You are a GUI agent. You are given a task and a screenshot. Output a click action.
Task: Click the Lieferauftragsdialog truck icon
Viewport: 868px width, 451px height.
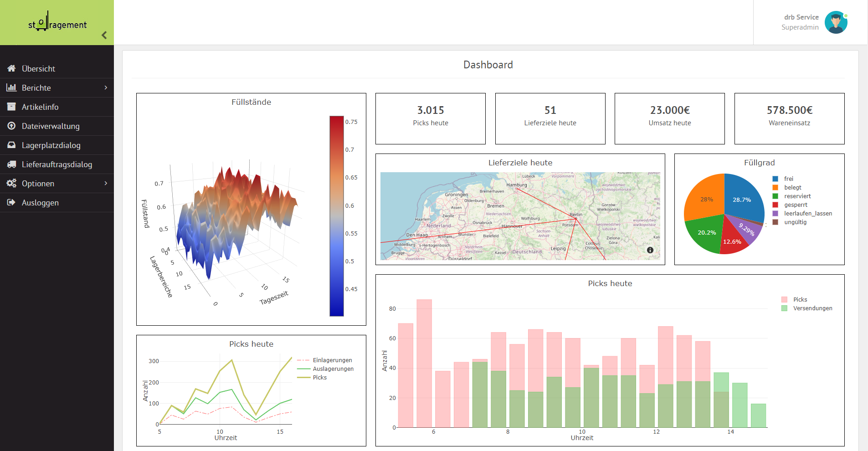[11, 164]
